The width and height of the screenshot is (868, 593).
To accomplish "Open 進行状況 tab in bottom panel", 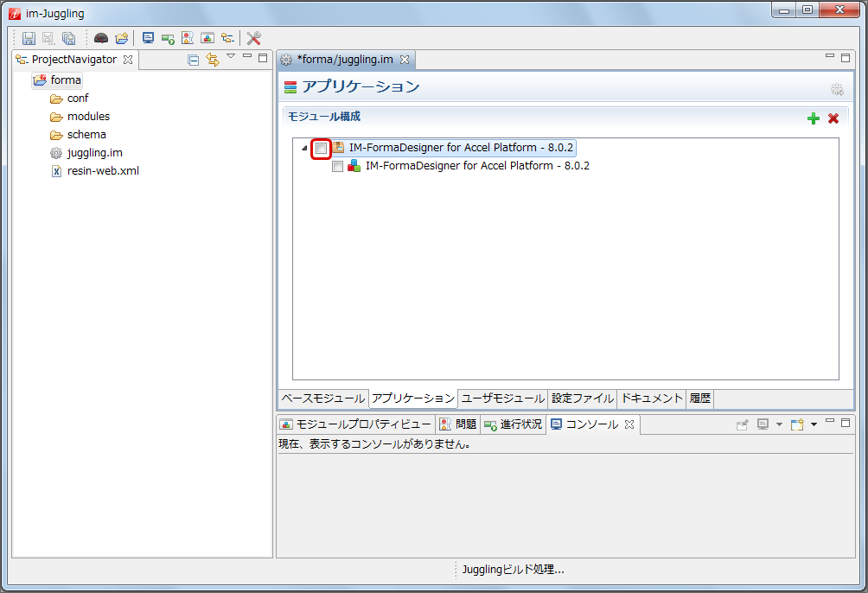I will 513,424.
